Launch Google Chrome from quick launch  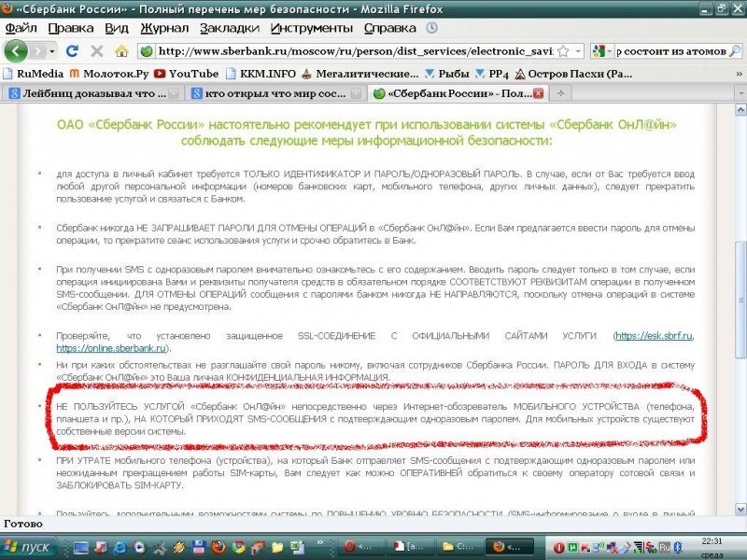pyautogui.click(x=238, y=547)
